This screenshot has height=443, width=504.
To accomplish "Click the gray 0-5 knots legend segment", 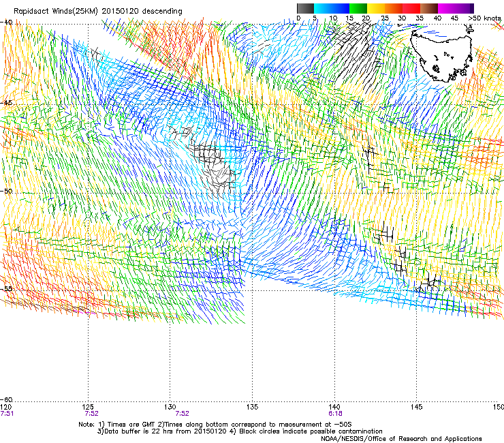I will [305, 8].
